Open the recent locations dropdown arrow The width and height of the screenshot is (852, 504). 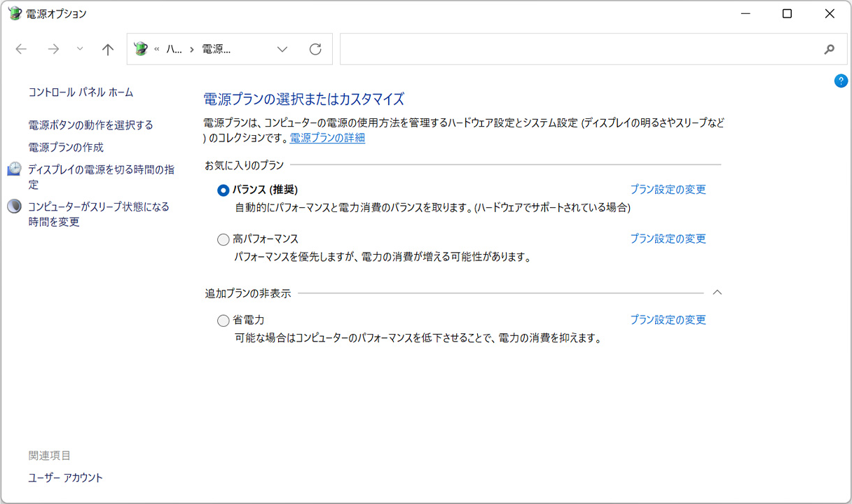pos(79,49)
